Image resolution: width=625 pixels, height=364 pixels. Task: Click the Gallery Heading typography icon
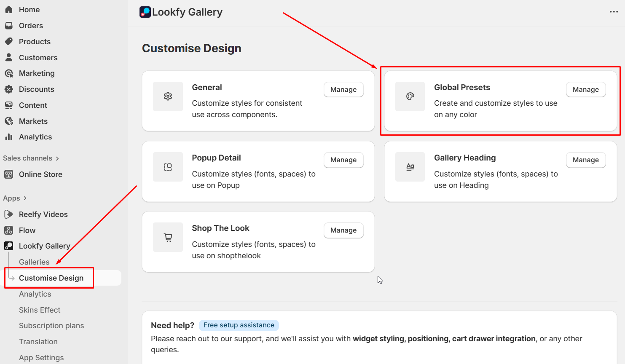pos(410,167)
